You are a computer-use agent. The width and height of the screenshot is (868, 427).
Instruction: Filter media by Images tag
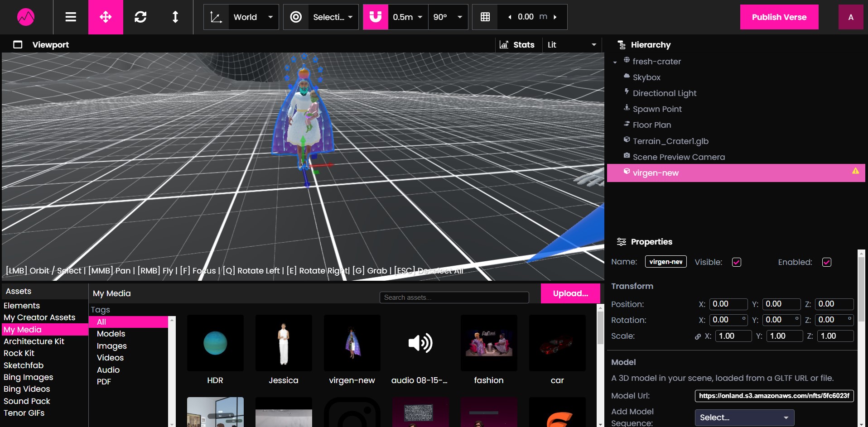(111, 346)
